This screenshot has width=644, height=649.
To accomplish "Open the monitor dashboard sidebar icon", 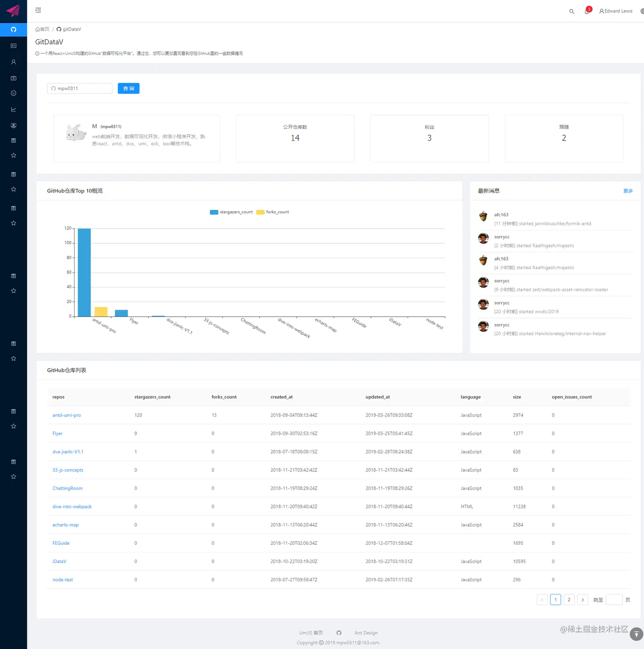I will coord(14,126).
